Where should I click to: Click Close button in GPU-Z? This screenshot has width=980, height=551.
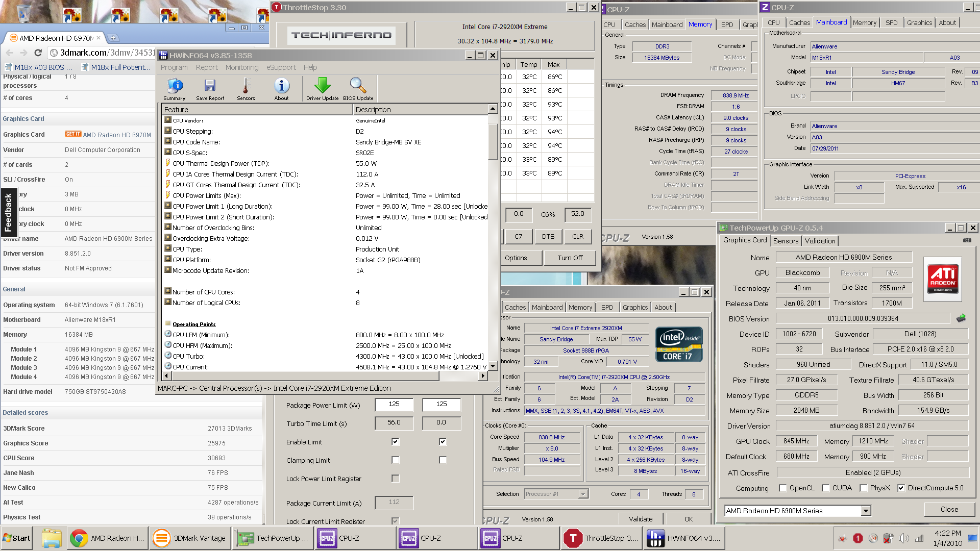[x=949, y=509]
